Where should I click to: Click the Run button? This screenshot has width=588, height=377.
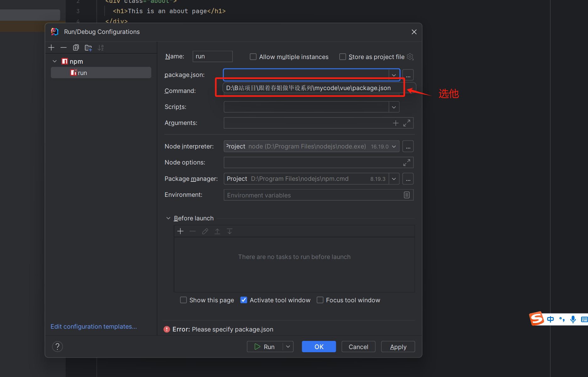[x=265, y=347]
